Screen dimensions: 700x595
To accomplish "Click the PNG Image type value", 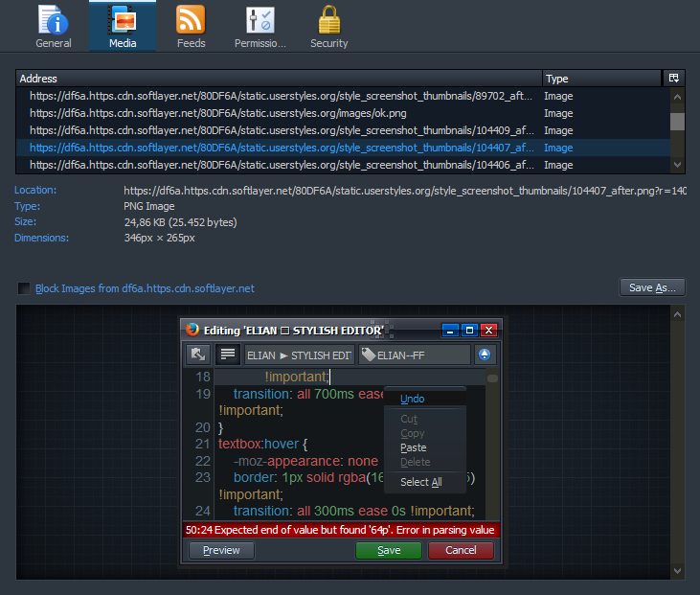I will (x=149, y=206).
